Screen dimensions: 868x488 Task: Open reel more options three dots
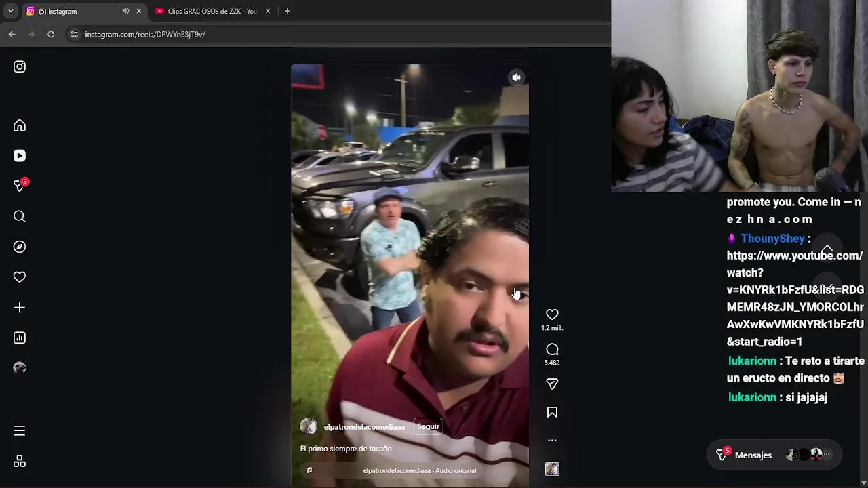pyautogui.click(x=552, y=440)
